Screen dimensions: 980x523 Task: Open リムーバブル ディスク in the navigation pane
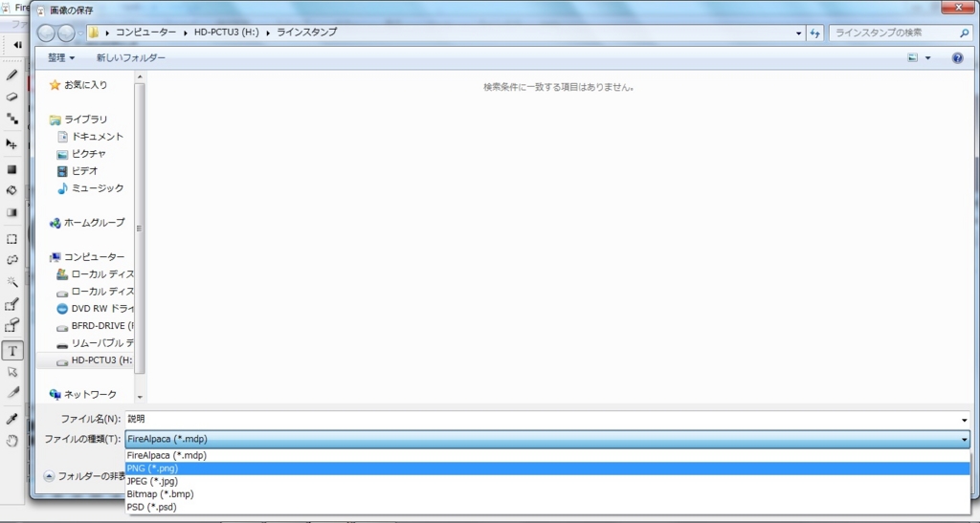pos(95,343)
